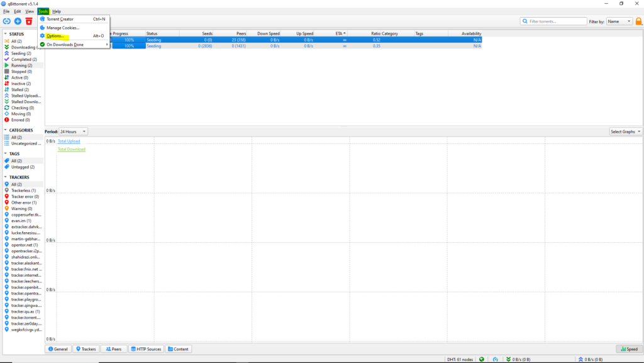Viewport: 644px width, 363px height.
Task: Switch to the HTTP Sources tab
Action: pos(146,349)
